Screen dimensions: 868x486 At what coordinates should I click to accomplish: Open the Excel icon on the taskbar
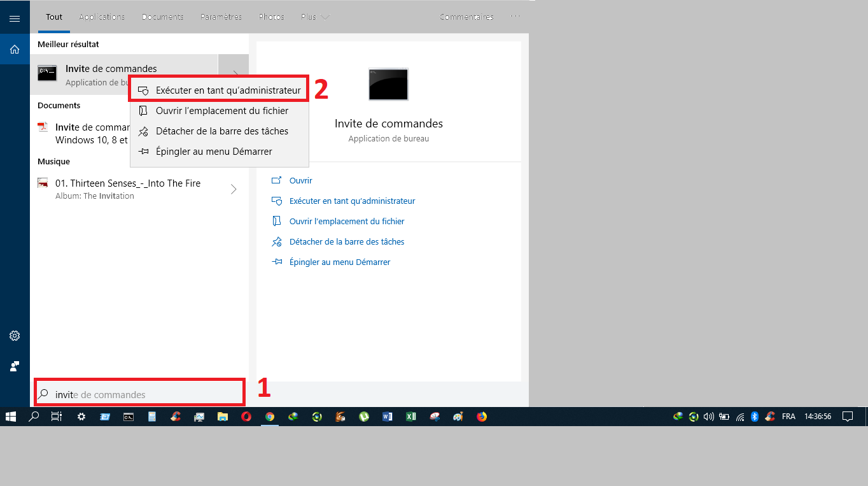[x=411, y=417]
